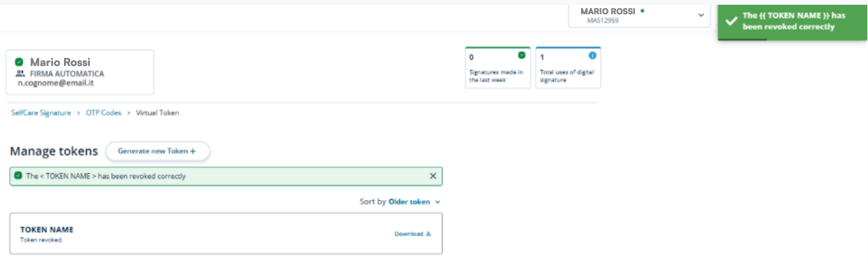Image resolution: width=868 pixels, height=264 pixels.
Task: Open the Total uses of digital signature card
Action: click(568, 68)
